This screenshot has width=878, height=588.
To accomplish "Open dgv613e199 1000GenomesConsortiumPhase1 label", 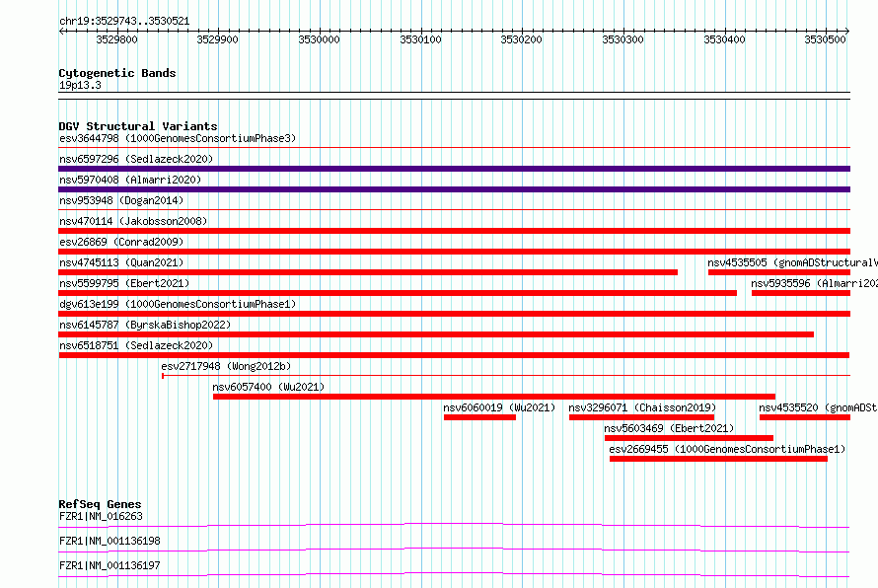I will pyautogui.click(x=178, y=304).
